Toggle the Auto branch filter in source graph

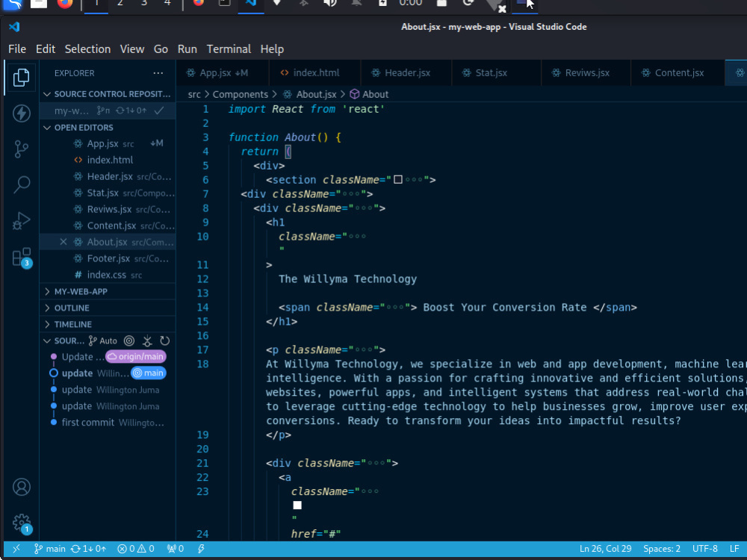point(103,341)
